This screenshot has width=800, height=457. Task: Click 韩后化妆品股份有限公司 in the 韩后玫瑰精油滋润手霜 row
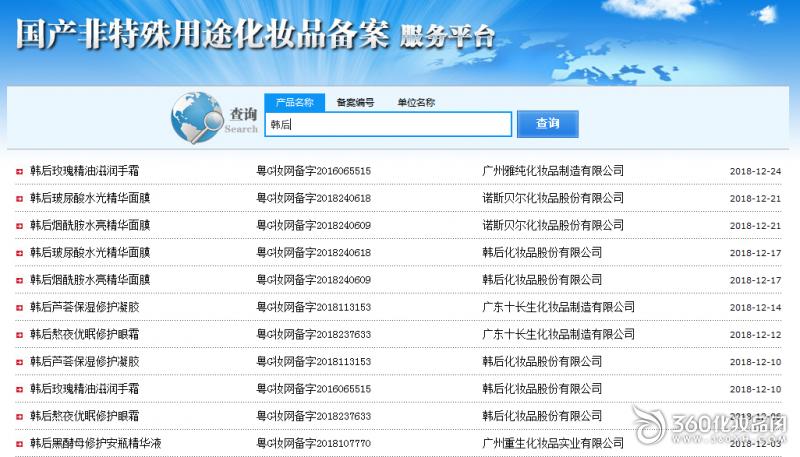point(542,389)
